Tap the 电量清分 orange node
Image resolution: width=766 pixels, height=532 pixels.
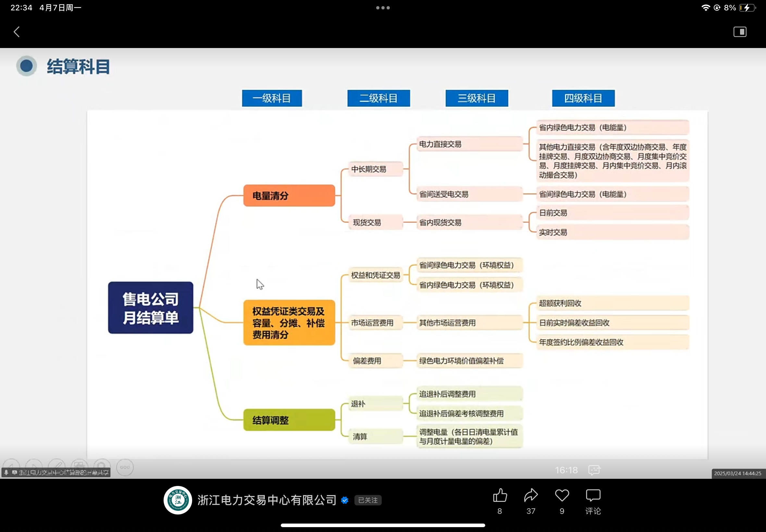point(289,196)
